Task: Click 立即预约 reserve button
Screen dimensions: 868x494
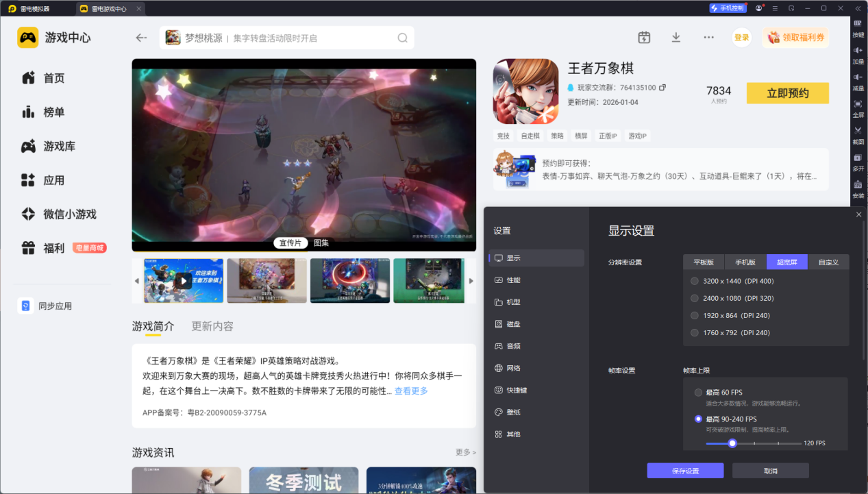Action: click(788, 93)
